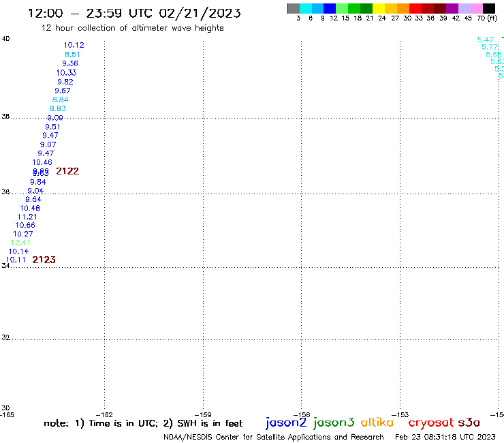Click the wave height value 9.67
The image size is (504, 443).
click(x=63, y=91)
